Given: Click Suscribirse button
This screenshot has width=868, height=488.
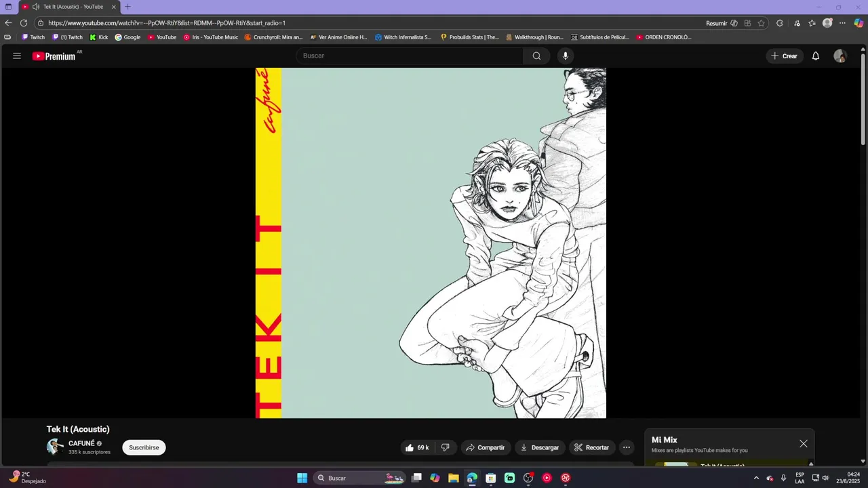Looking at the screenshot, I should click(144, 447).
